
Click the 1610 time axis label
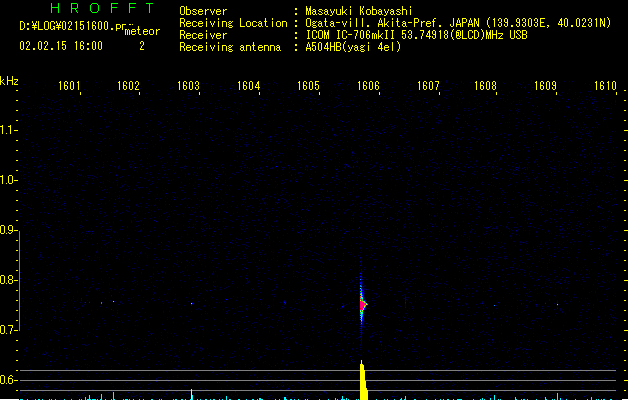point(605,86)
